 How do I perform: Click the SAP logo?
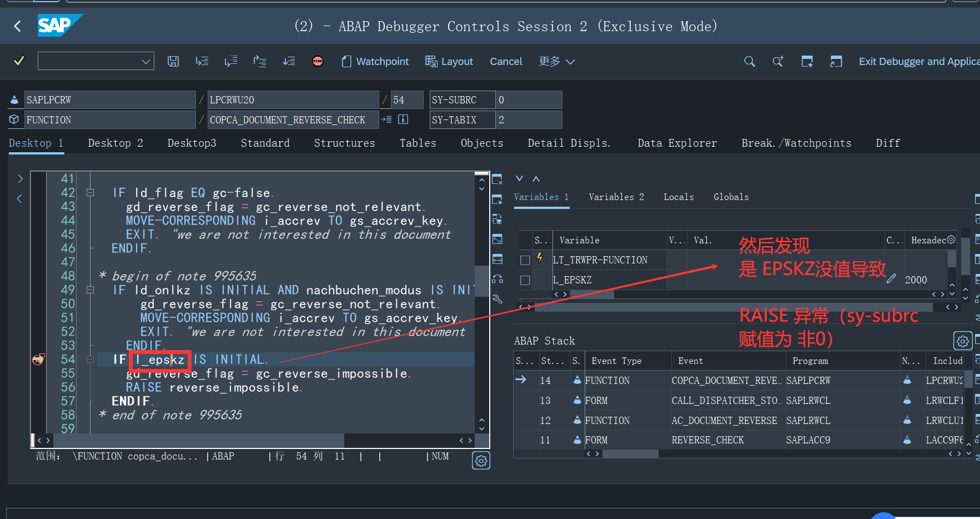[x=59, y=26]
